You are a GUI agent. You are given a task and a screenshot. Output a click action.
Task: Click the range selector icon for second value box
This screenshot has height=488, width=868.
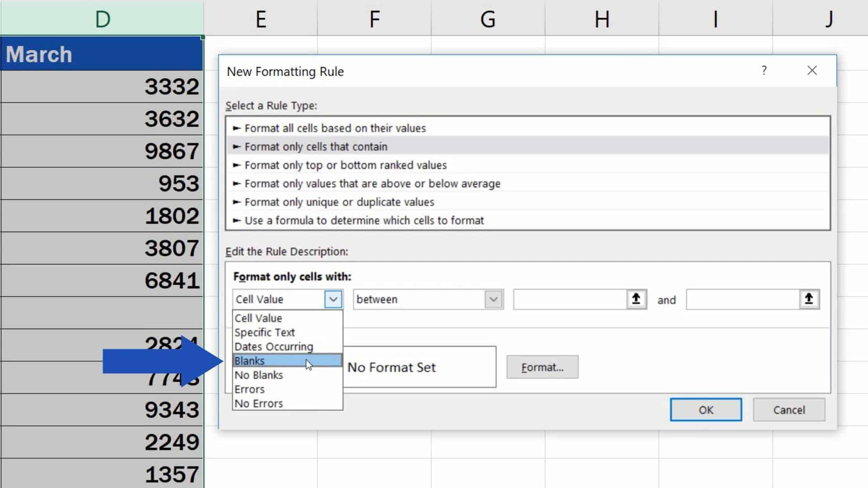[x=809, y=299]
